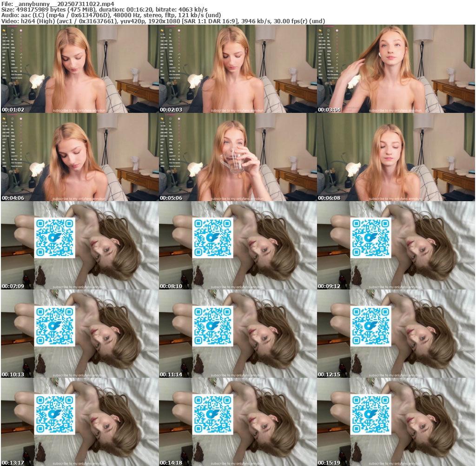Choose the frame stamped 00:12:15
The image size is (476, 466).
[x=396, y=334]
